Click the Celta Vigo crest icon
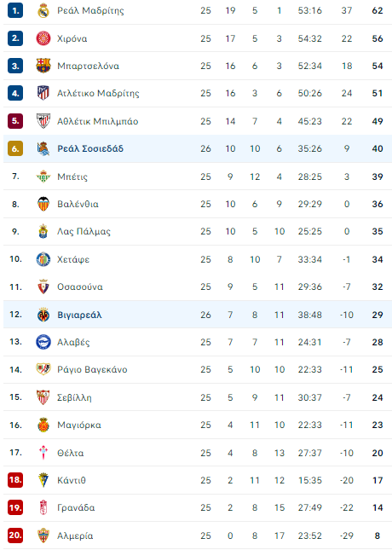Viewport: 392px width, 550px height. coord(43,453)
